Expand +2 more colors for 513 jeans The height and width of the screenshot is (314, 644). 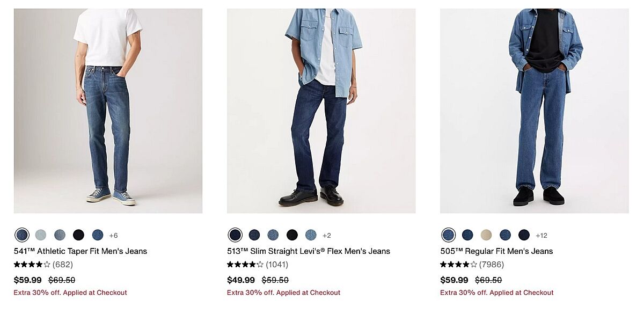(327, 236)
